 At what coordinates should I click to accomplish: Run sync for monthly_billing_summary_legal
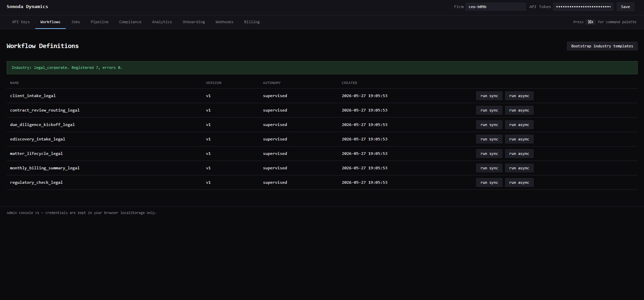pyautogui.click(x=489, y=168)
